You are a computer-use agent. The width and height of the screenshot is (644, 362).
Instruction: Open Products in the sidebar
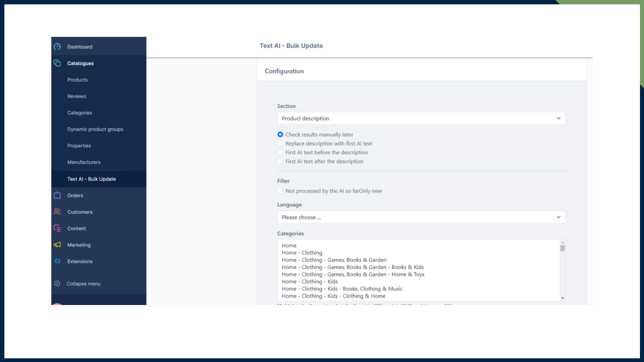[77, 80]
